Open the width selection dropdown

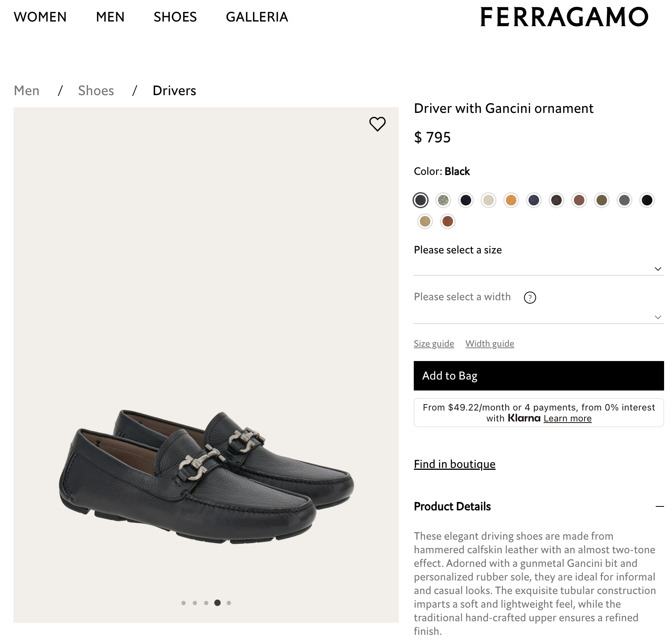pos(658,317)
